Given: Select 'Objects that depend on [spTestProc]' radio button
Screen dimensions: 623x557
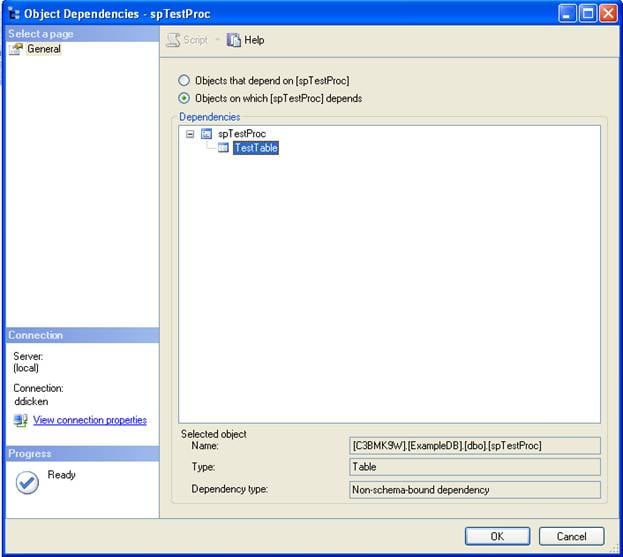Looking at the screenshot, I should (x=184, y=81).
